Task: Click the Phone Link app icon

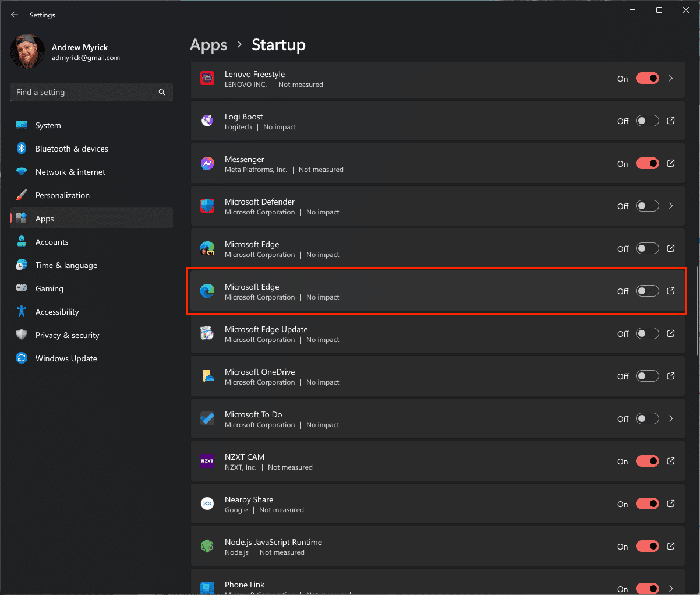Action: click(207, 587)
